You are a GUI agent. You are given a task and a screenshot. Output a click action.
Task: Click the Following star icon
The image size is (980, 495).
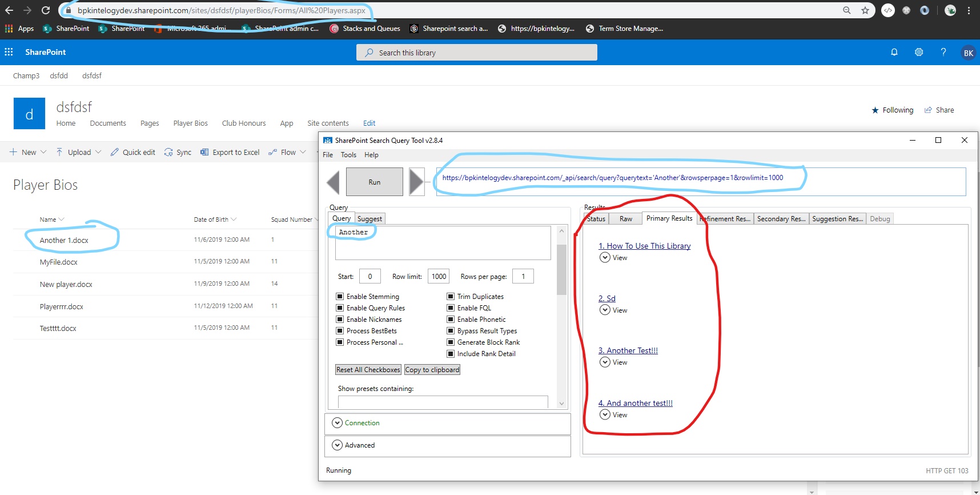tap(875, 110)
